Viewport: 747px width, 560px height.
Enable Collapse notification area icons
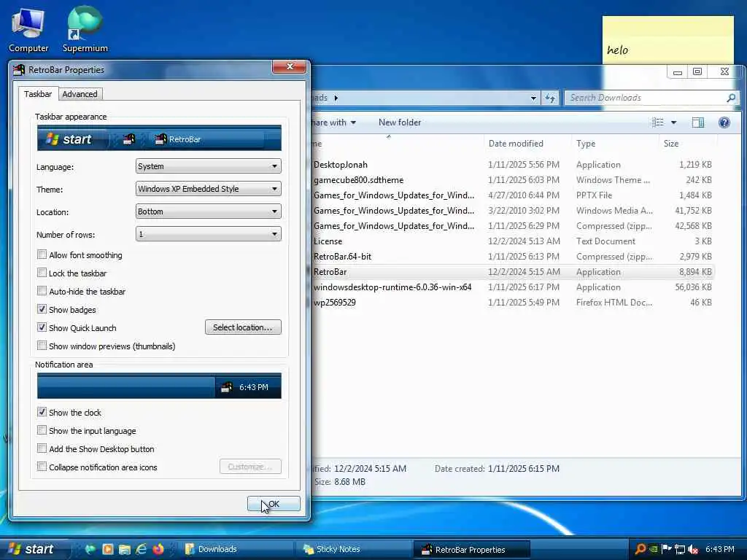[42, 467]
